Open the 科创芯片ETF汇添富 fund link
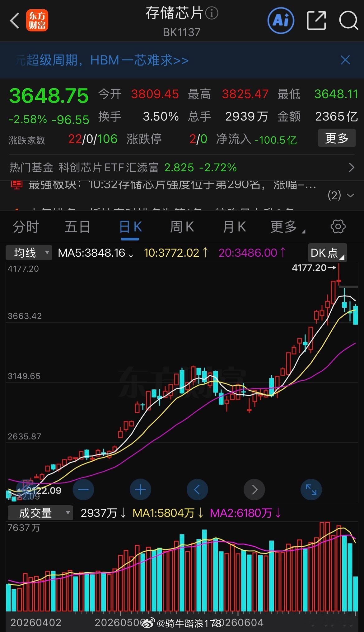The image size is (364, 632). coord(109,168)
